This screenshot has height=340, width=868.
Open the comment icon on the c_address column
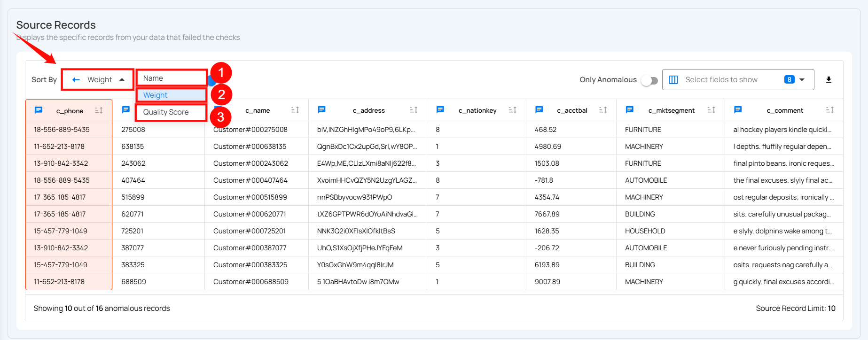click(321, 110)
